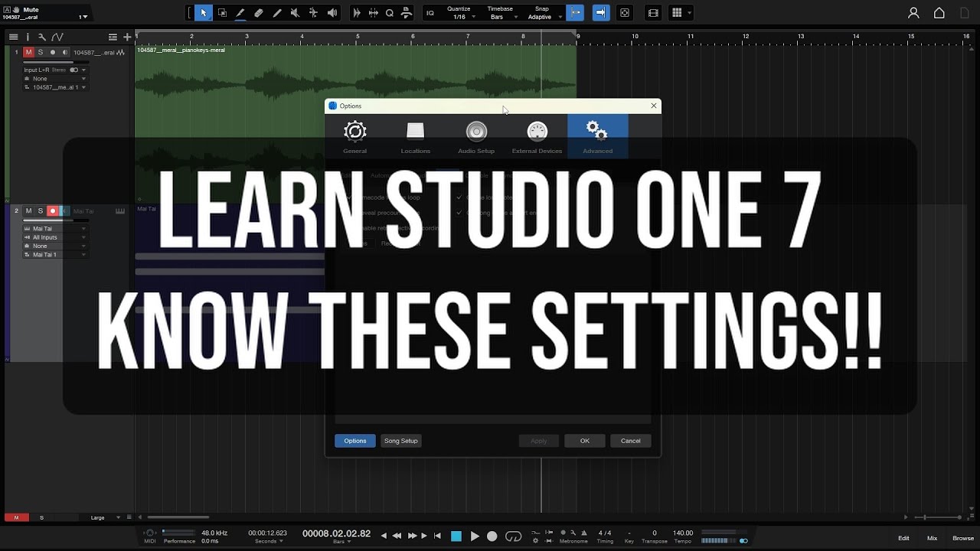Disarm record on Mai Tai track
Screen dimensions: 980x551
click(53, 211)
